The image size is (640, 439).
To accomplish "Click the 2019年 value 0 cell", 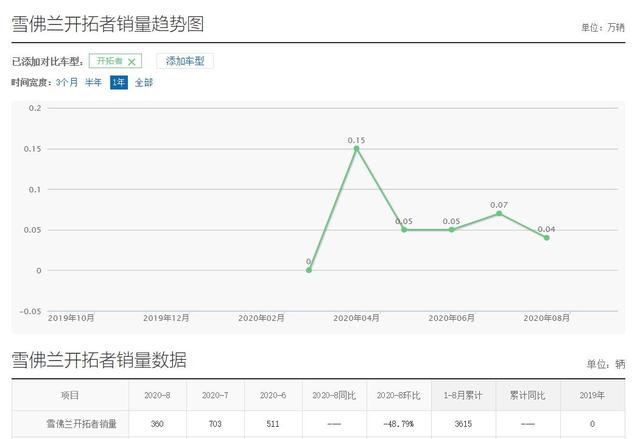I will 592,424.
